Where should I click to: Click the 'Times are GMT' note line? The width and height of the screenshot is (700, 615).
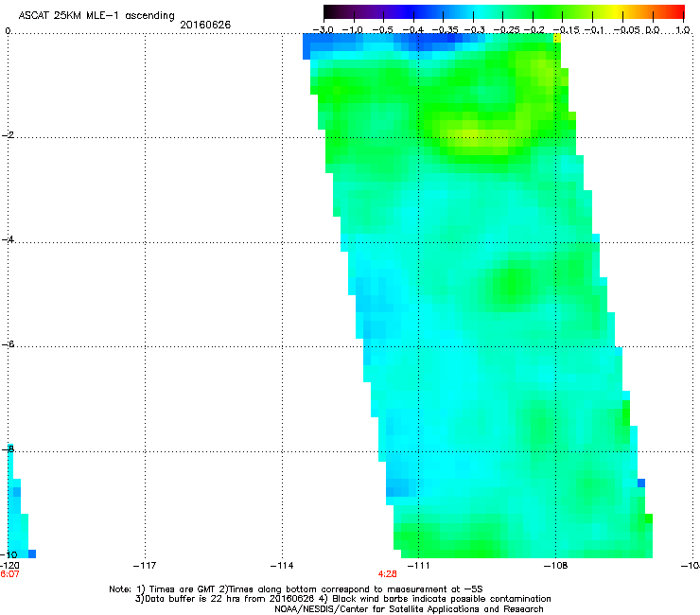coord(296,589)
